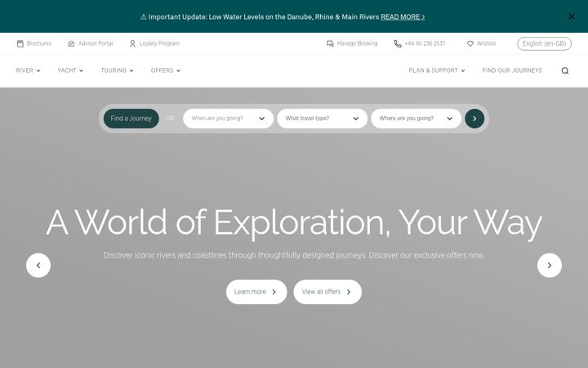Click the PLAN & SUPPORT chevron arrow

[x=463, y=70]
